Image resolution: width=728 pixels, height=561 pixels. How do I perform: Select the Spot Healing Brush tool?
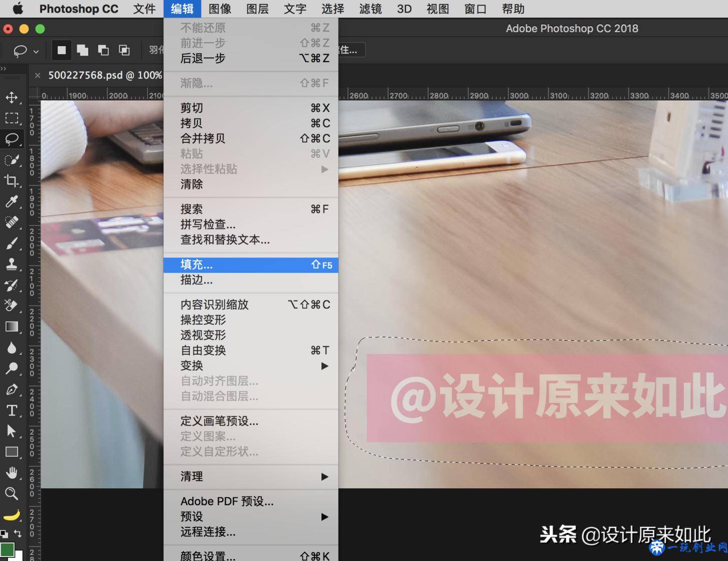point(12,222)
